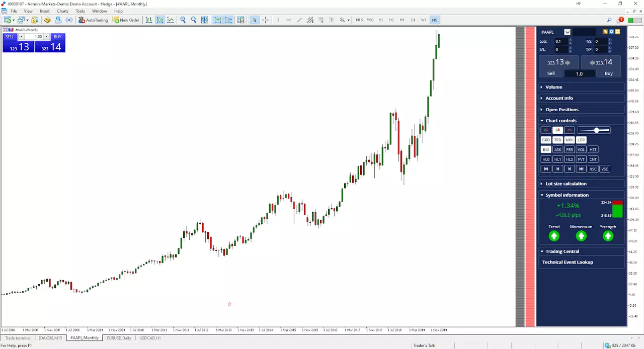Screen dimensions: 644x349
Task: Collapse the Symbol information section
Action: pos(582,195)
